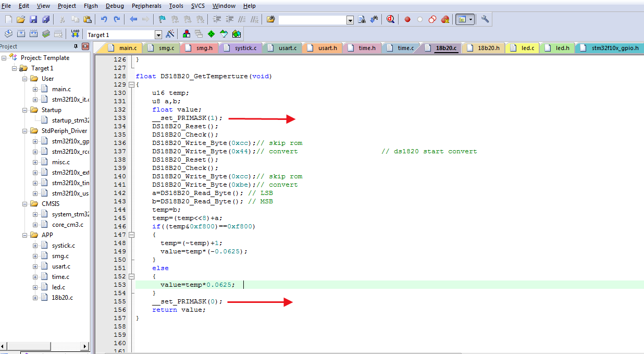Screen dimensions: 644x354
Task: Select led.c in the APP group
Action: [58, 287]
